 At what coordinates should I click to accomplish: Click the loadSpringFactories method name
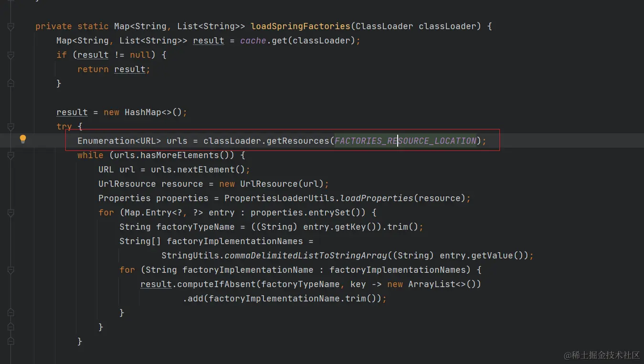pyautogui.click(x=300, y=26)
